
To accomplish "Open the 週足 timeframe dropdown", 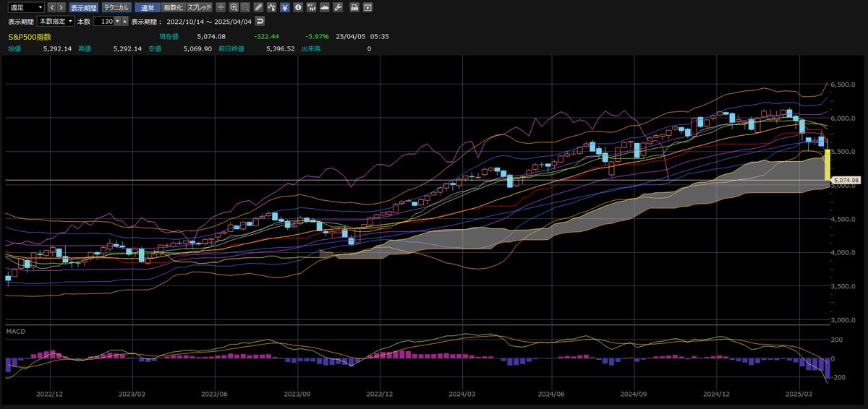I will click(25, 7).
